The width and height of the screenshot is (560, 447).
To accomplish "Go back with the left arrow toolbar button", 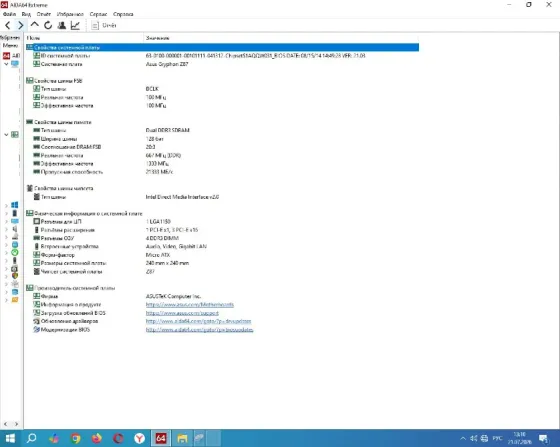I will tap(8, 25).
